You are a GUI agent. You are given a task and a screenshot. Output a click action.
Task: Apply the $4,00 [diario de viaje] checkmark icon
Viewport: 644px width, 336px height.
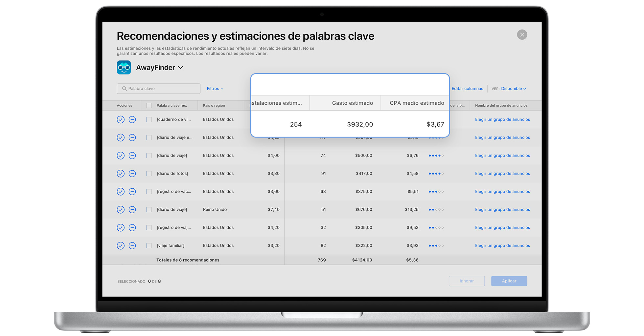[121, 156]
